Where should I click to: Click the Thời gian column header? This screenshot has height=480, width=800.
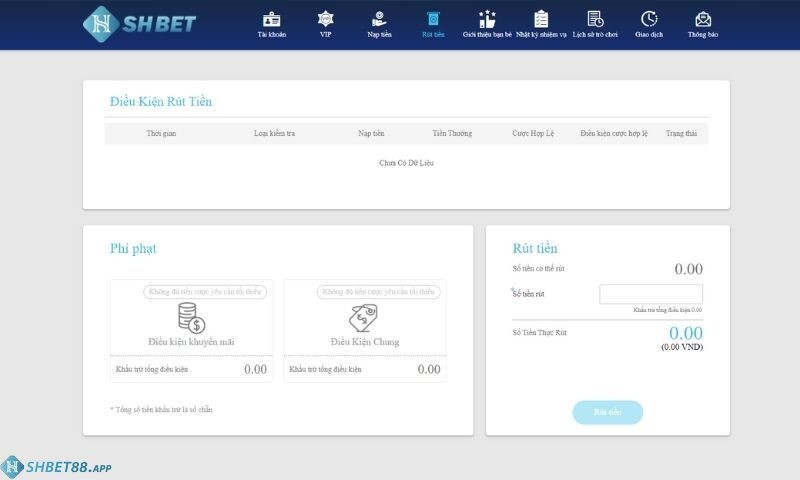point(161,133)
